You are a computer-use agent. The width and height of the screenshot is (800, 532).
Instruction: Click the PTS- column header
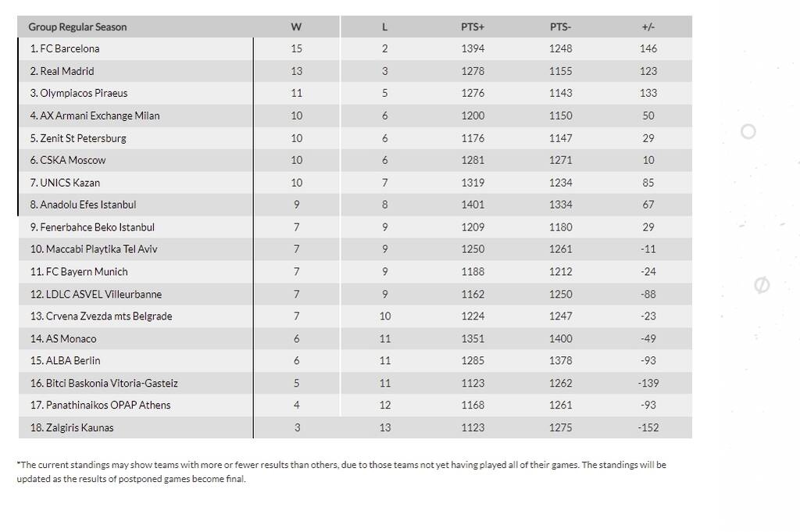560,27
